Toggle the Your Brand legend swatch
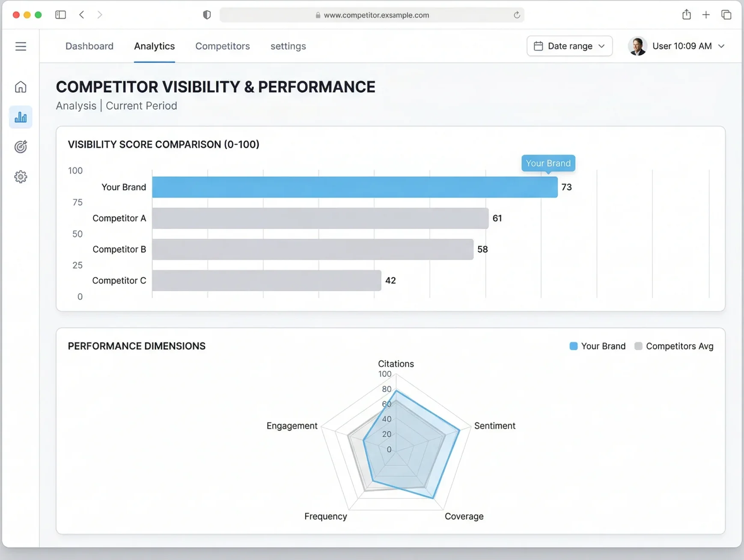This screenshot has width=744, height=560. pyautogui.click(x=574, y=346)
